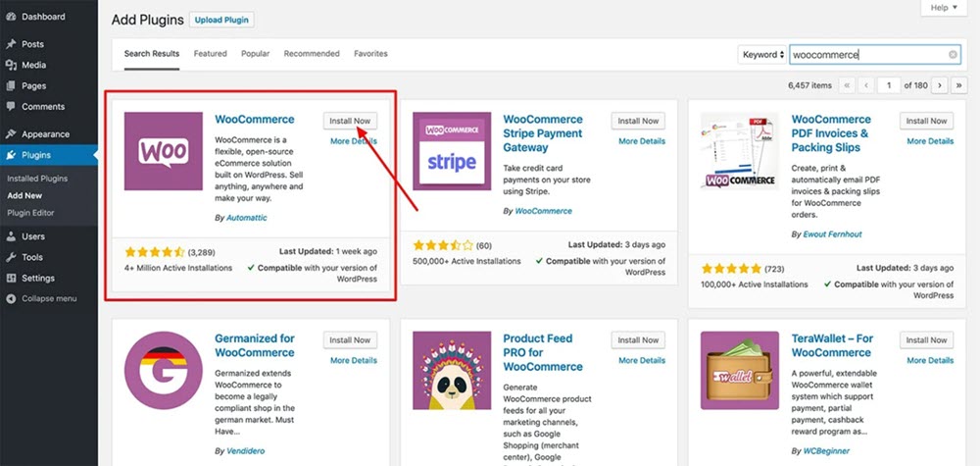
Task: View More Details for Germanized plugin
Action: click(354, 360)
